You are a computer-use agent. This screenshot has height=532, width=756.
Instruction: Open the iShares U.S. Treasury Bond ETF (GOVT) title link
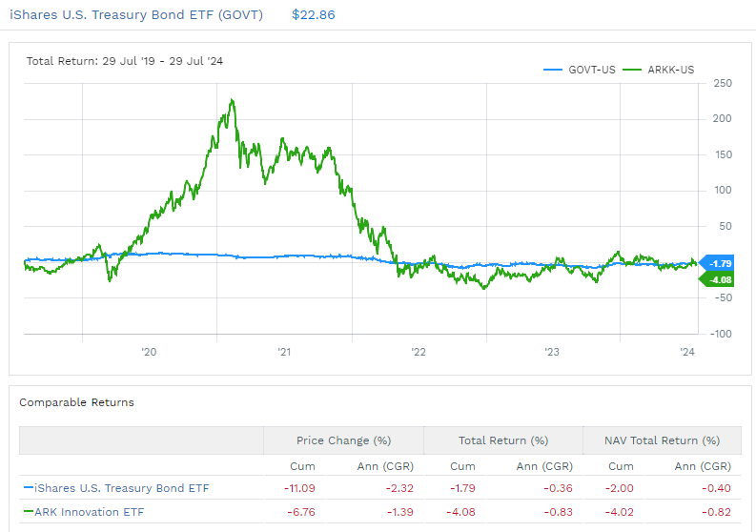(x=136, y=15)
